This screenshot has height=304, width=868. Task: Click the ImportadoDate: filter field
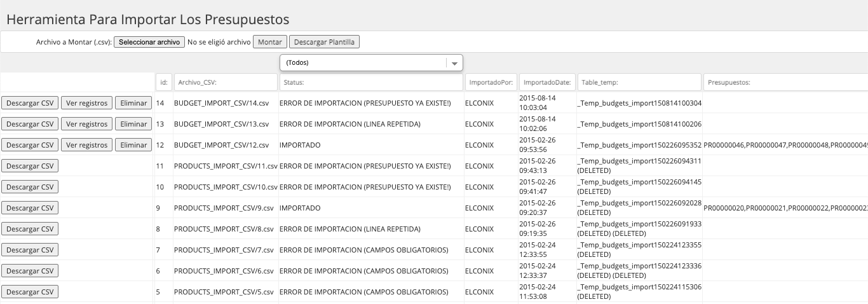[x=547, y=82]
